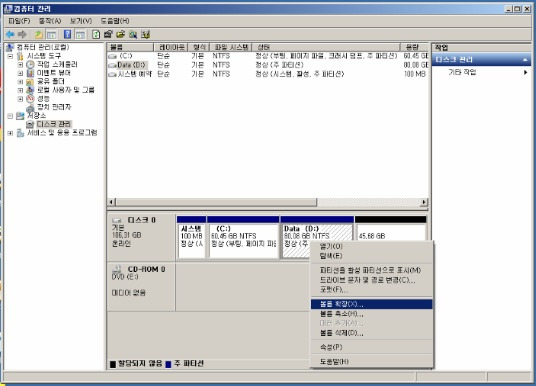Open the 도움말(H) menu in menu bar
The height and width of the screenshot is (386, 536).
point(115,21)
